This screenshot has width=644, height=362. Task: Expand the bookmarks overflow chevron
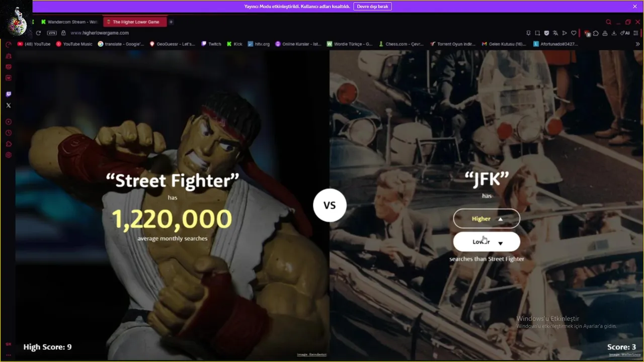[x=638, y=44]
